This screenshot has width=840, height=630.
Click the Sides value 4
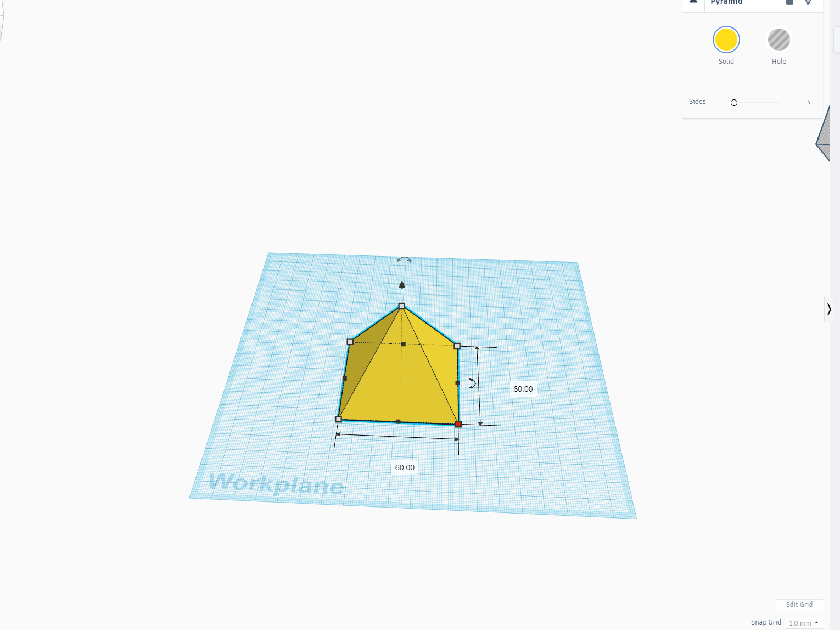pos(809,102)
